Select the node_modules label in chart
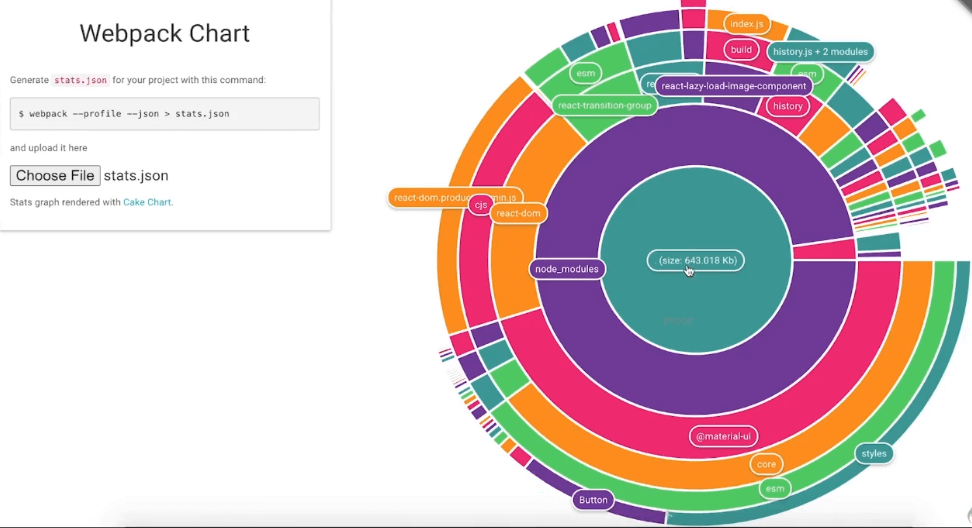 click(567, 269)
